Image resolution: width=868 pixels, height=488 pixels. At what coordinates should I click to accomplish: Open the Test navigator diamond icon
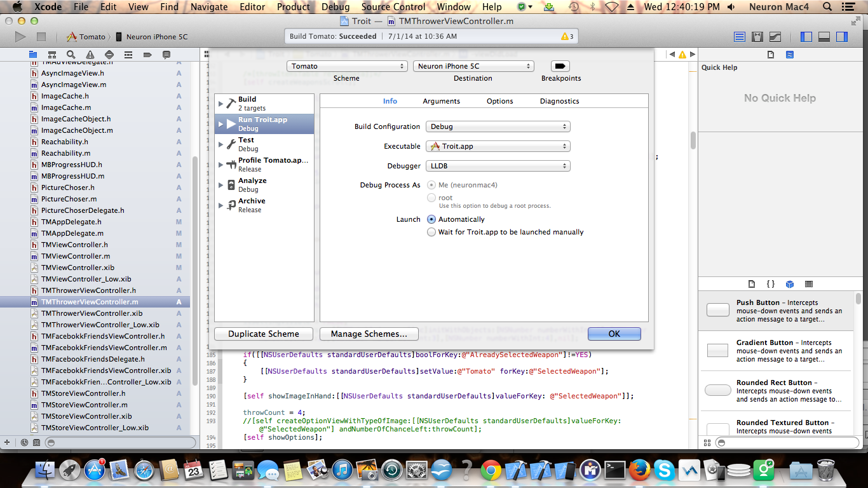tap(109, 55)
